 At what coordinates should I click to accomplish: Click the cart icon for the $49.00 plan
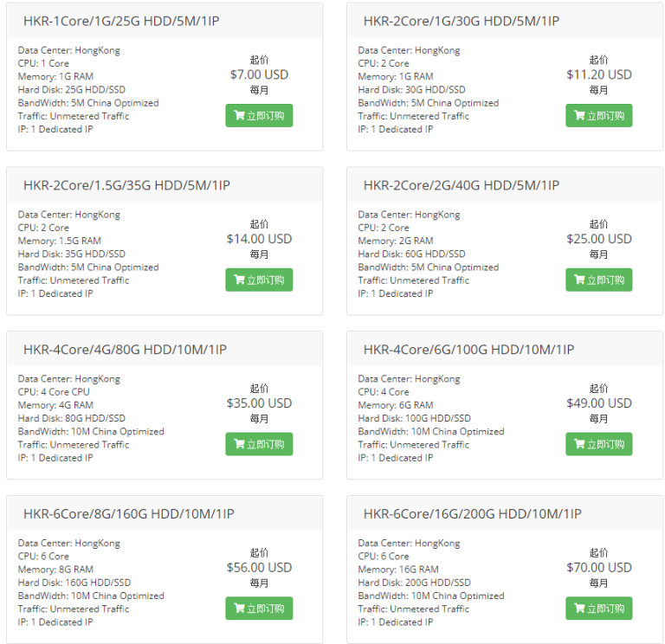(579, 445)
